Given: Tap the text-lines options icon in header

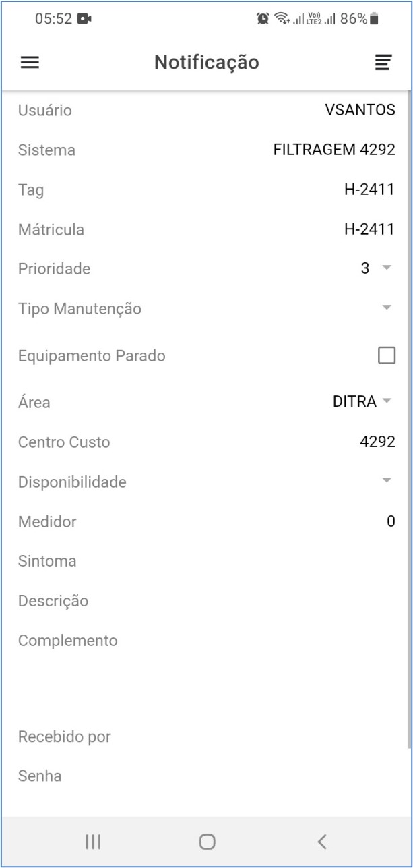Looking at the screenshot, I should tap(383, 63).
